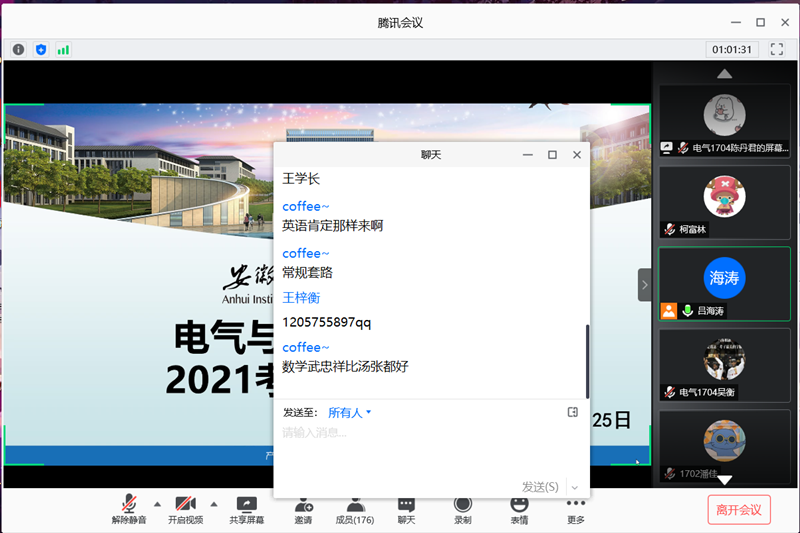Click the blue security shield icon
Screen dimensions: 800x533
41,49
